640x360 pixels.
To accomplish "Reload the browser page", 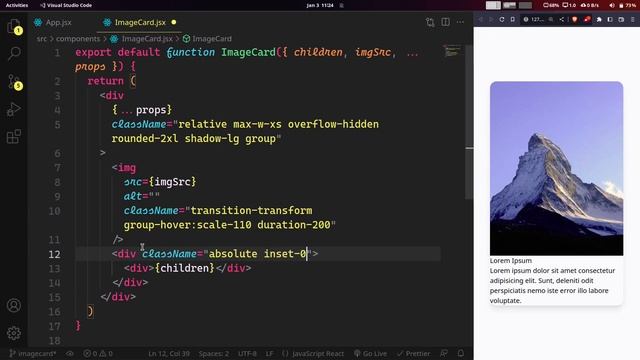I will click(502, 19).
